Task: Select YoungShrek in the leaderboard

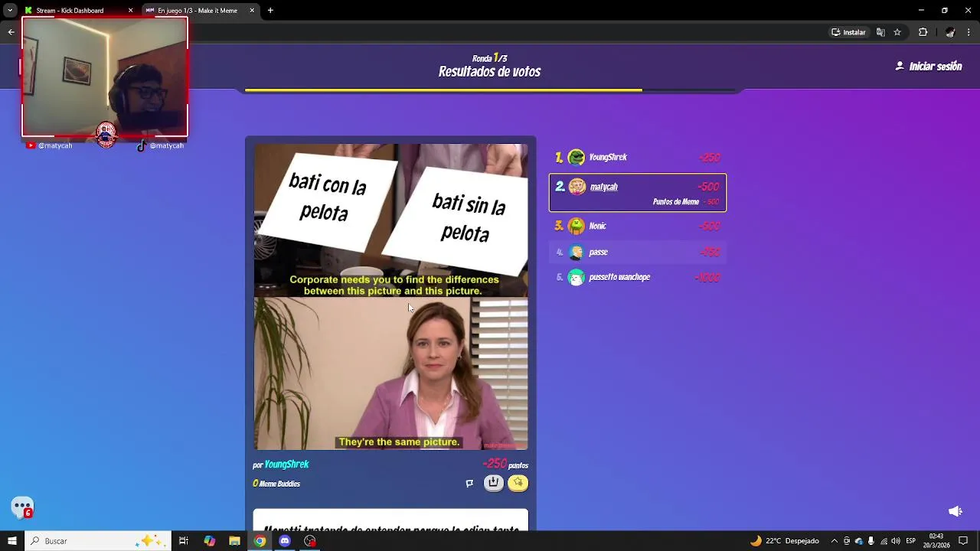Action: pos(637,158)
